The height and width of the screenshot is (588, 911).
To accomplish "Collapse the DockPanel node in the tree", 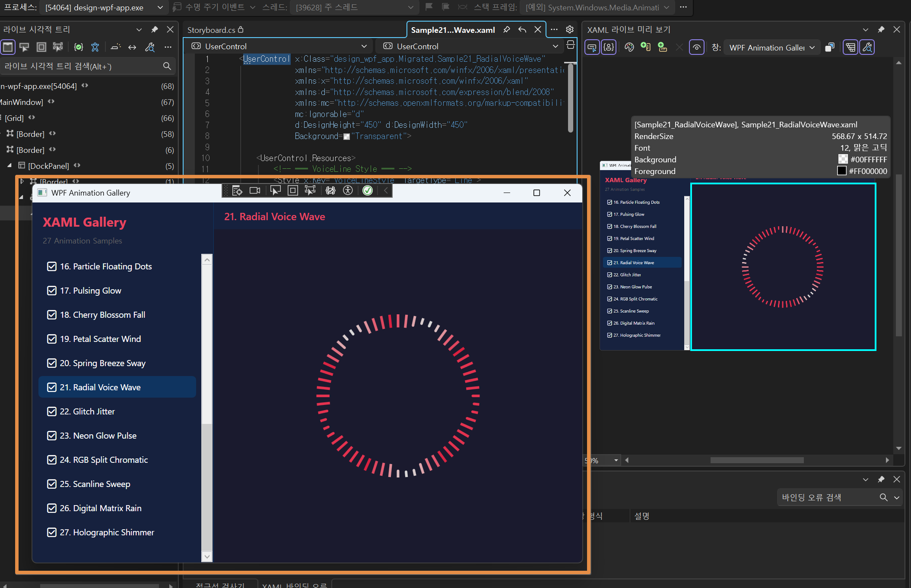I will coord(10,166).
